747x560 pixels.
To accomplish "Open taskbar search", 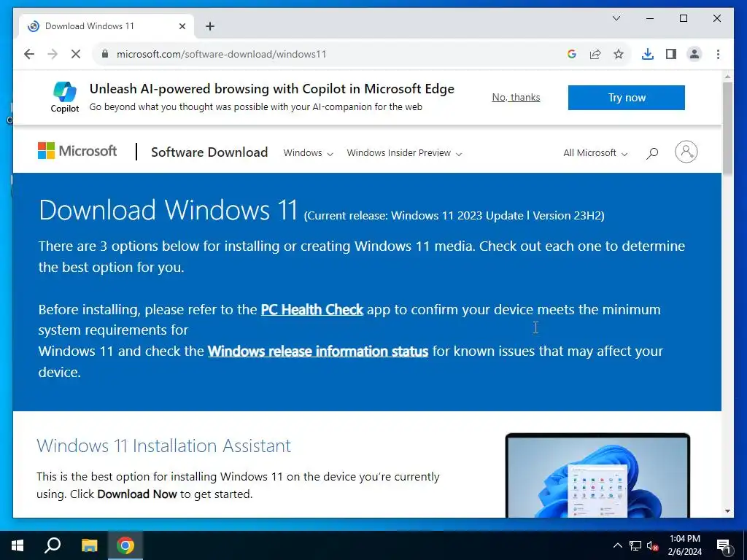I will [x=53, y=545].
